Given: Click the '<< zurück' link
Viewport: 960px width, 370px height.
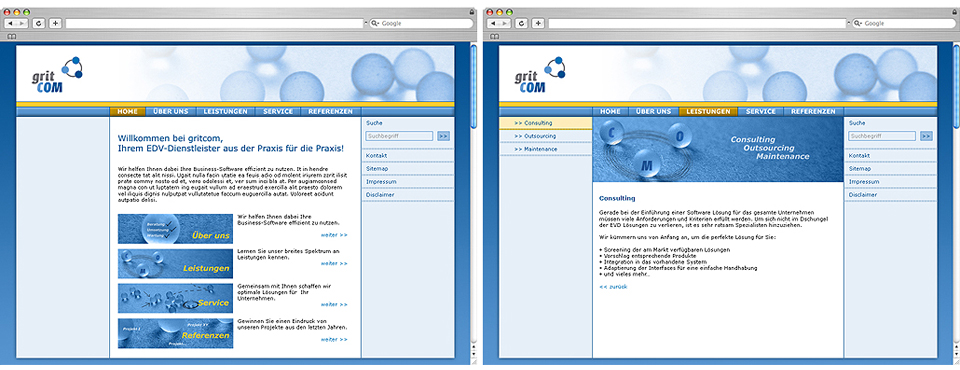Looking at the screenshot, I should [613, 287].
